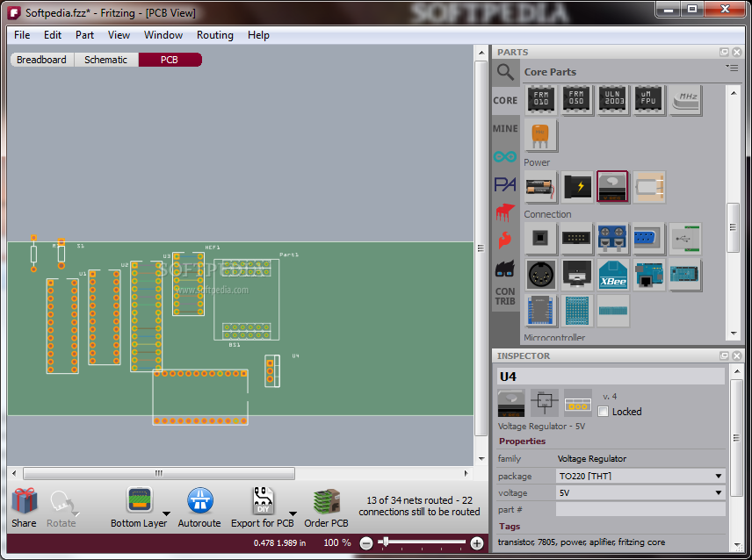Select the voltage regulator part
Image resolution: width=752 pixels, height=560 pixels.
point(612,187)
